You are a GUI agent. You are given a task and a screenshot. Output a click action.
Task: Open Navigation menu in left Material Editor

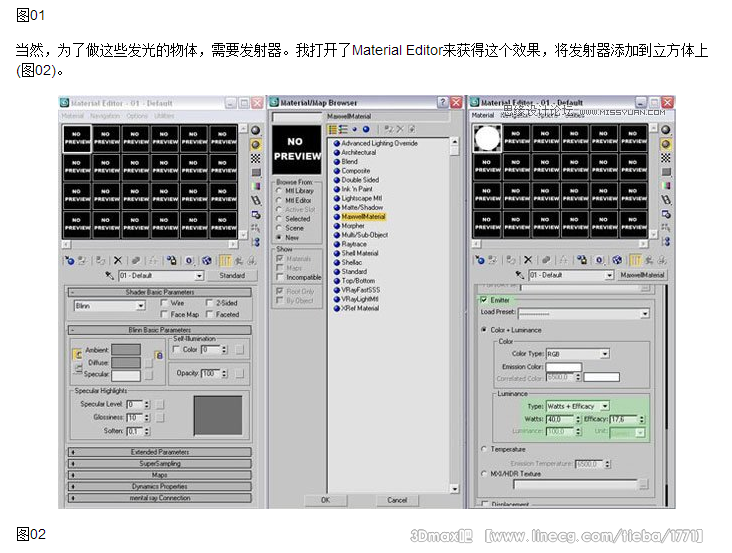click(x=105, y=115)
